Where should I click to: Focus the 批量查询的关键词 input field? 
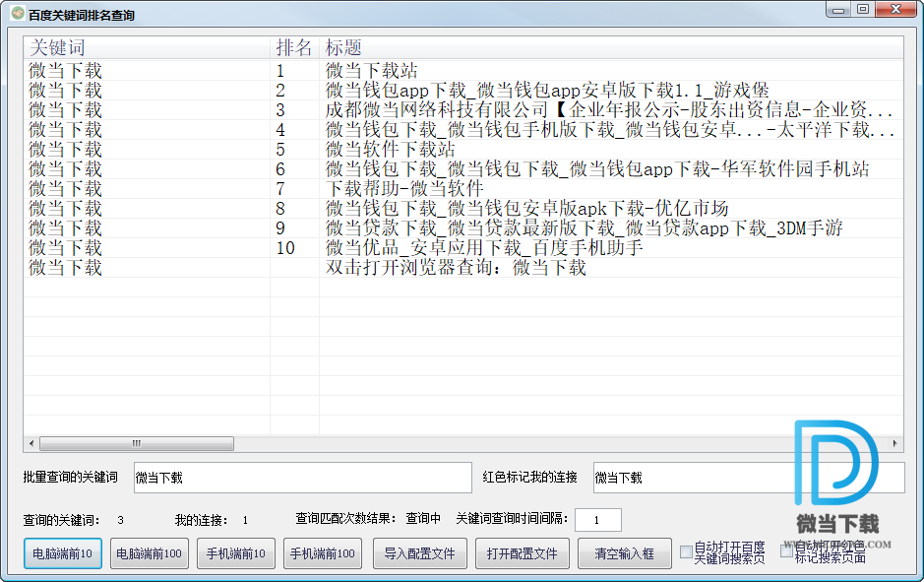coord(303,478)
